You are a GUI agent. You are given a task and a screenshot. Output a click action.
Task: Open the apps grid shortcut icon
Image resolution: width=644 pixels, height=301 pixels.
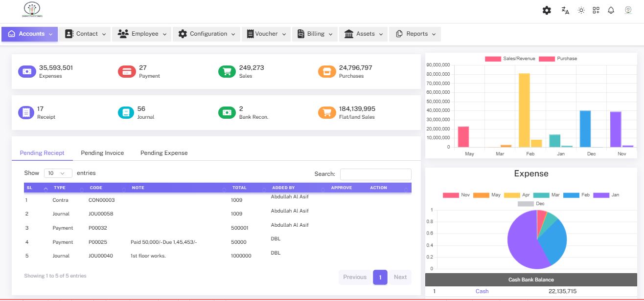coord(596,10)
